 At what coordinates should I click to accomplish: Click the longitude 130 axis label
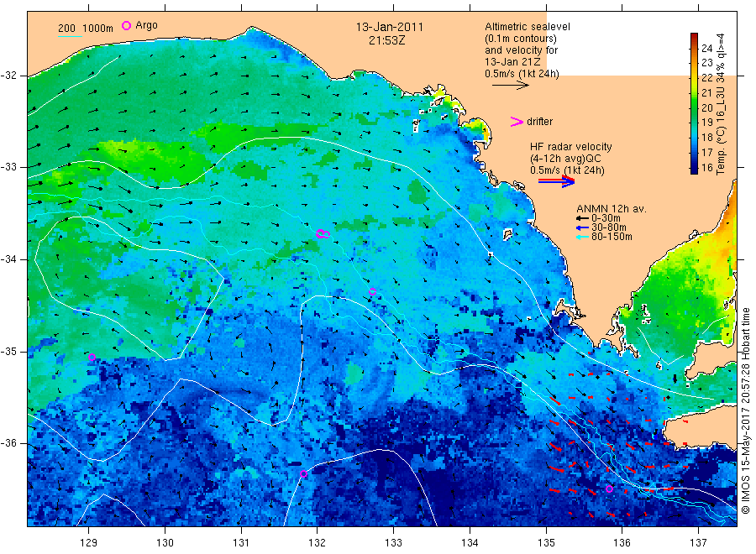[165, 543]
